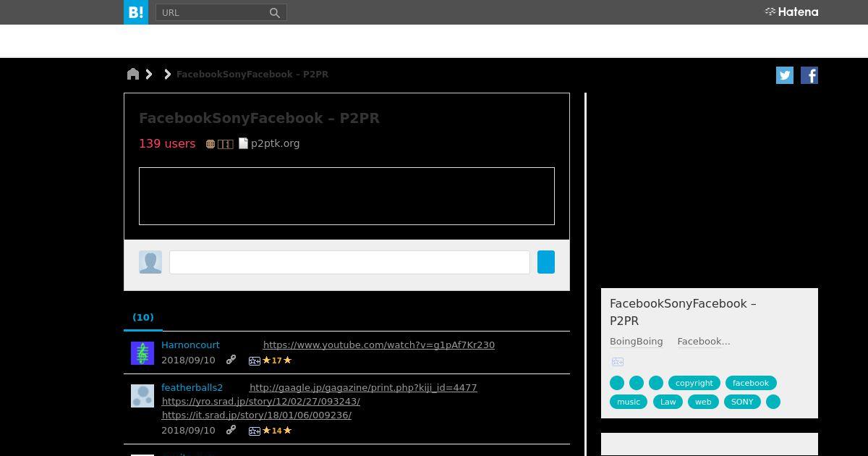Open Harnoncourt's user profile link

(x=190, y=345)
